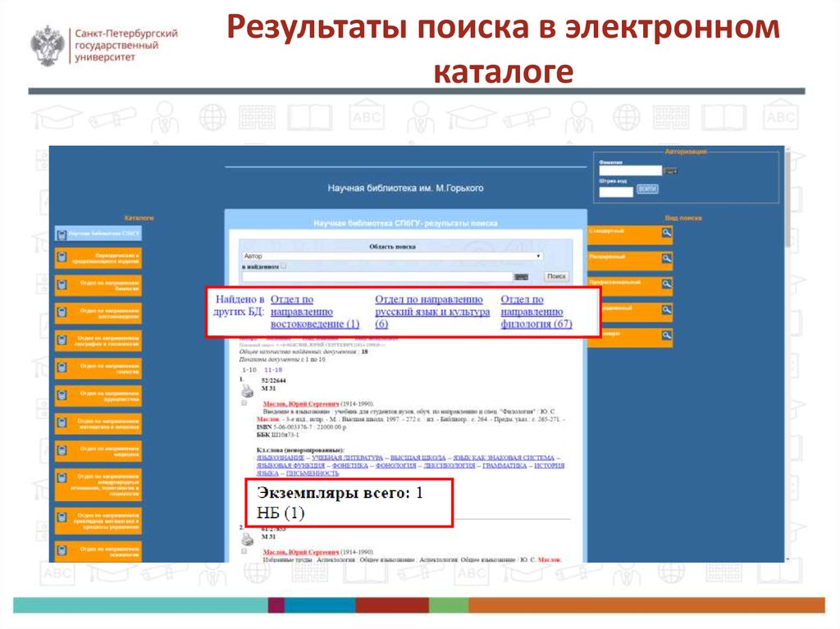Click the Поиск button
The width and height of the screenshot is (840, 629).
556,276
